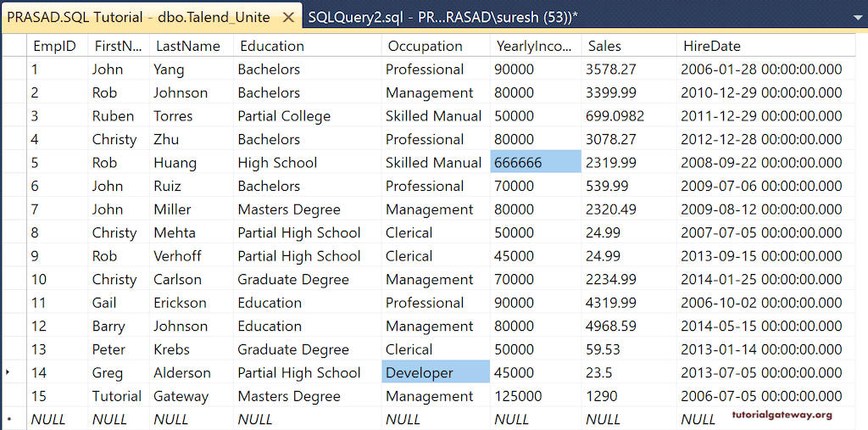Select the highlighted 666666 yearly income cell
The height and width of the screenshot is (430, 868).
(x=535, y=163)
